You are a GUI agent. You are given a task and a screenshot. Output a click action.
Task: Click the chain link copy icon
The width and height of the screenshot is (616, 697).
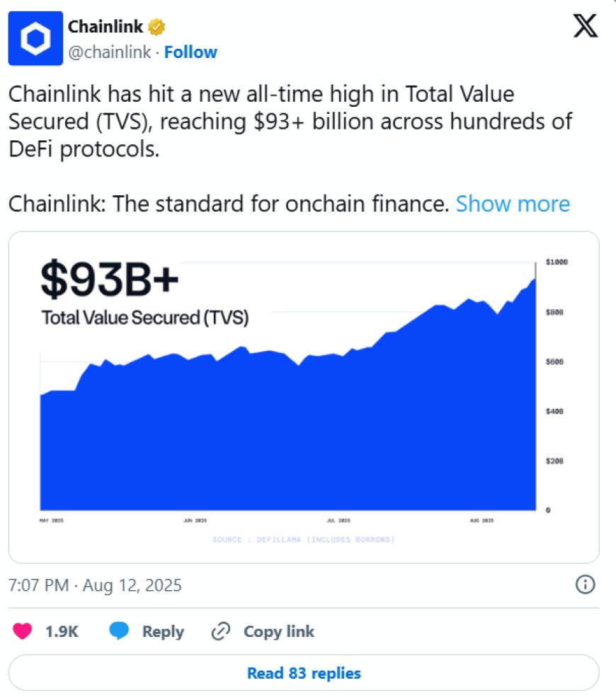pos(221,631)
